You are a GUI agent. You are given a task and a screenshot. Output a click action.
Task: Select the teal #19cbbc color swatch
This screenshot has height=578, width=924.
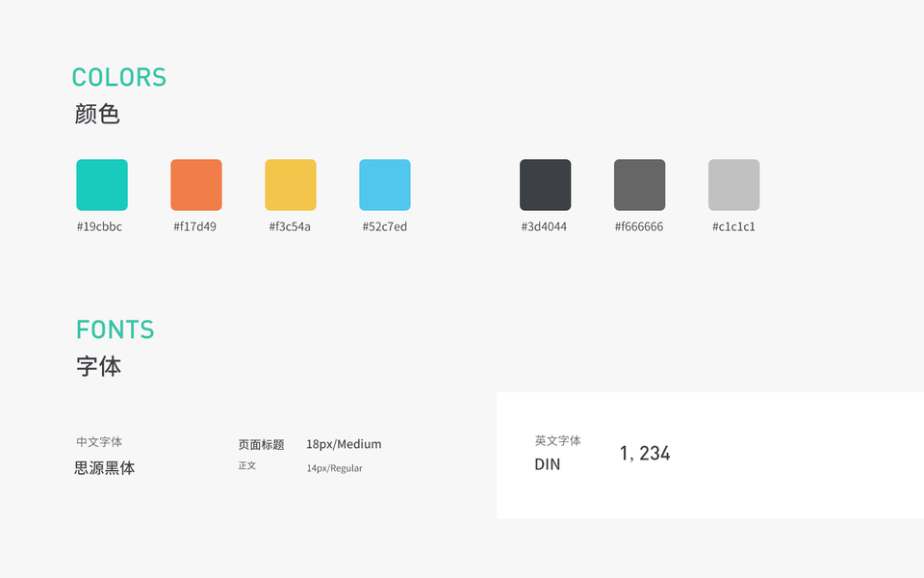(102, 185)
